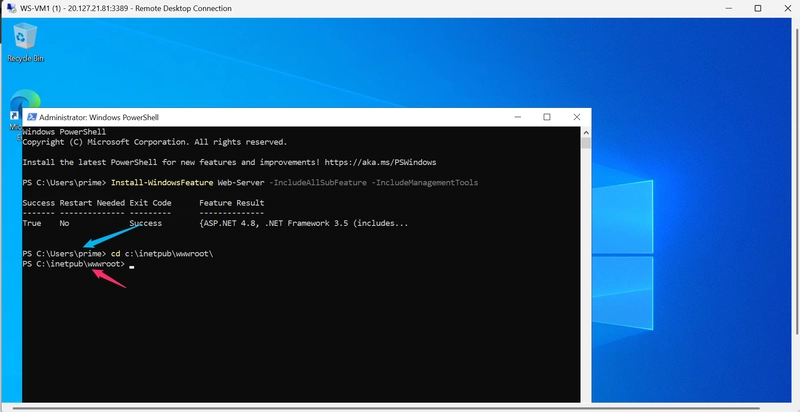
Task: Click the PowerShell scrollbar up arrow
Action: click(x=586, y=133)
